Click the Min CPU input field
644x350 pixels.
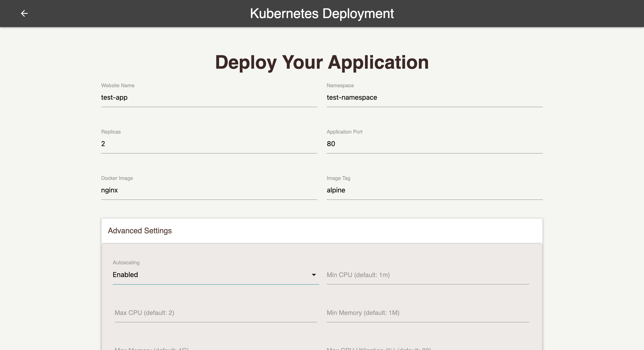(x=427, y=275)
